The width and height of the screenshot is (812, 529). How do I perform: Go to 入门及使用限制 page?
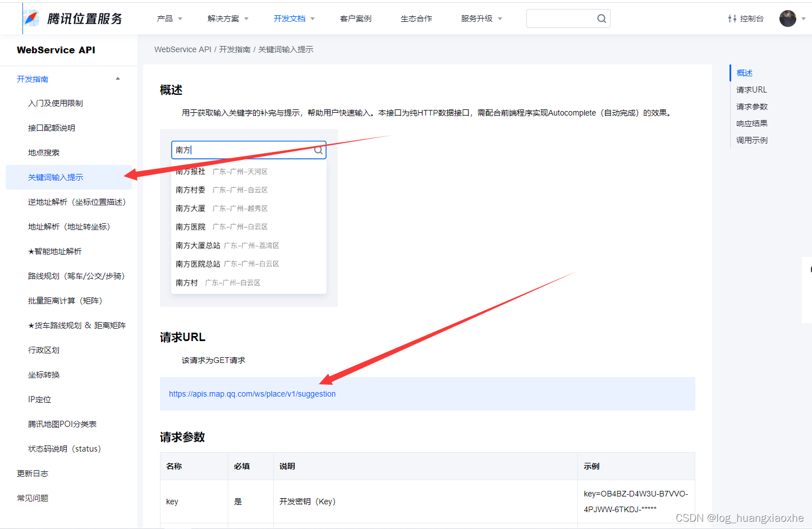click(x=56, y=103)
